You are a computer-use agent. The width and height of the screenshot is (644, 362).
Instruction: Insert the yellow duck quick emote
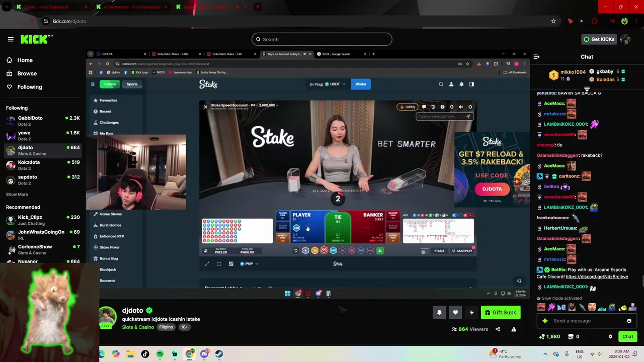[x=622, y=307]
